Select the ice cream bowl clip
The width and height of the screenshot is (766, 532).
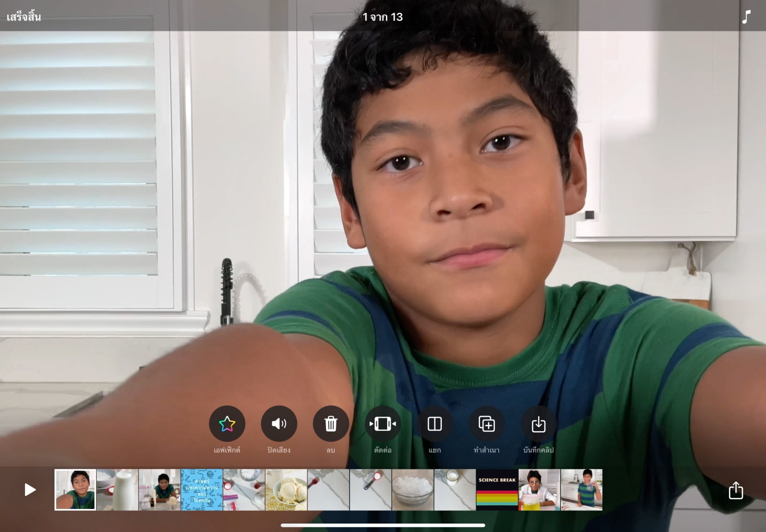click(x=286, y=490)
